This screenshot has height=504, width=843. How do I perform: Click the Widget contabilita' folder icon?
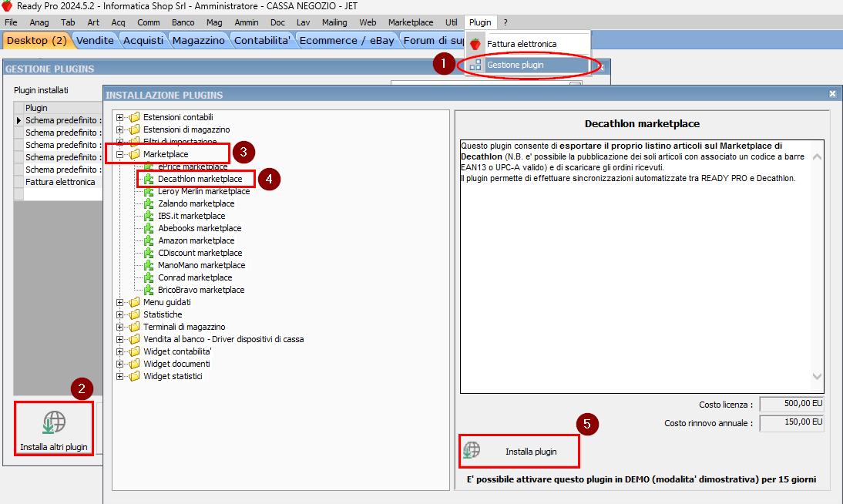point(134,351)
